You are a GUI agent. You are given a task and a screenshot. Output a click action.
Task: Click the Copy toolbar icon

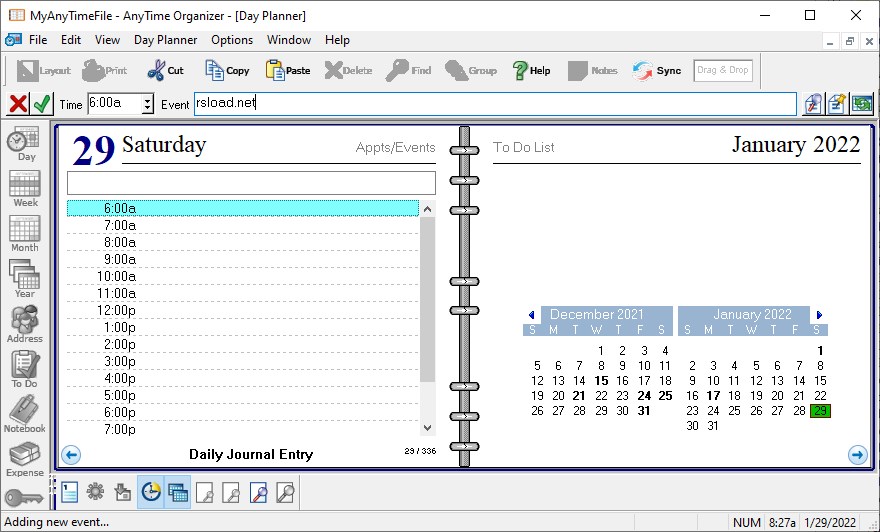pyautogui.click(x=214, y=71)
